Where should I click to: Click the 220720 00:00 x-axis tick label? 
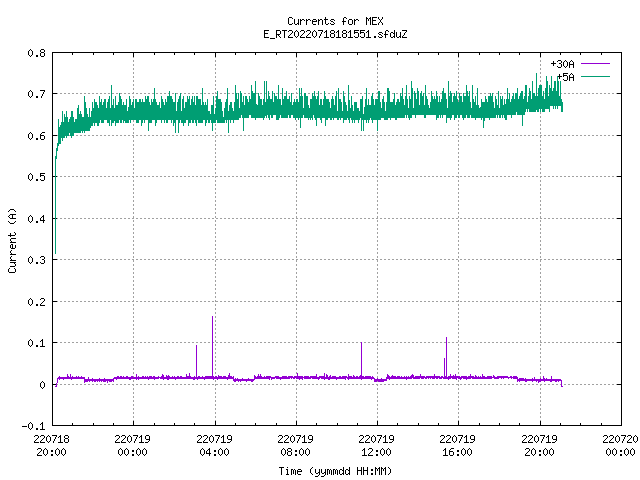click(620, 446)
